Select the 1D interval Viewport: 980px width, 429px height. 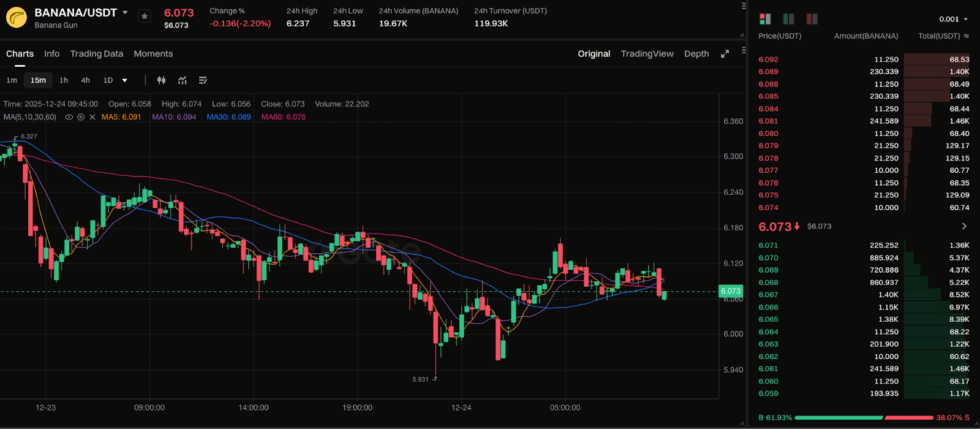click(x=108, y=80)
